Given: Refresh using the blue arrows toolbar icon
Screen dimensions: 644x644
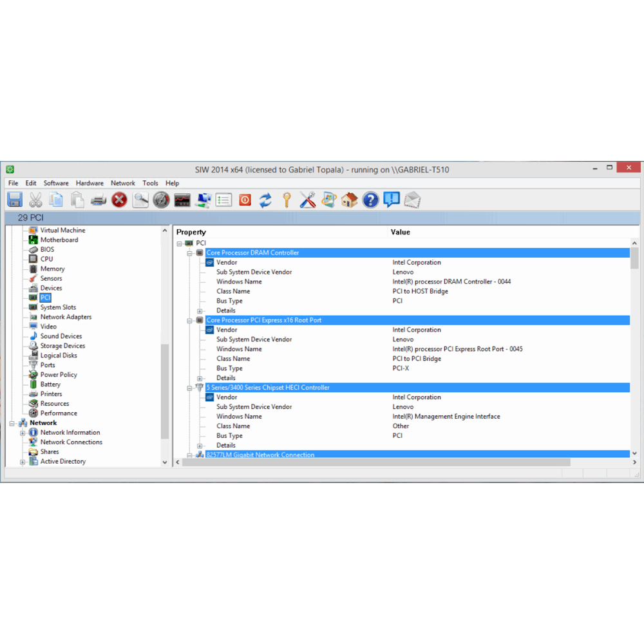Looking at the screenshot, I should point(266,200).
